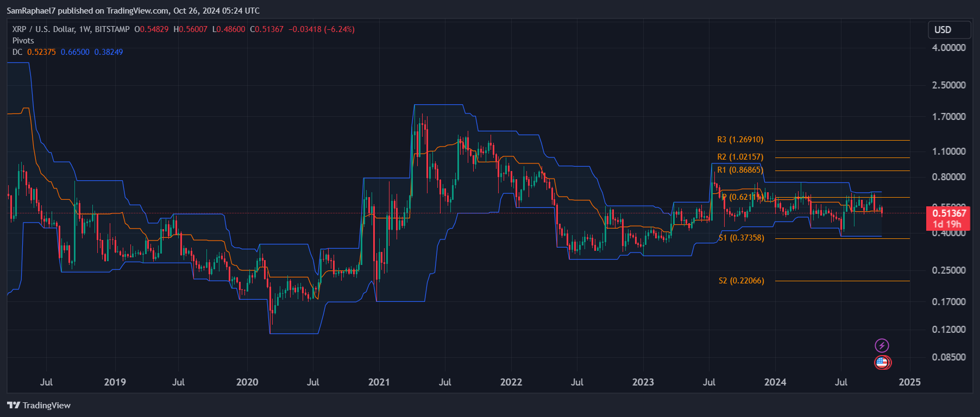Click the DC lower value 0.38249

point(109,52)
